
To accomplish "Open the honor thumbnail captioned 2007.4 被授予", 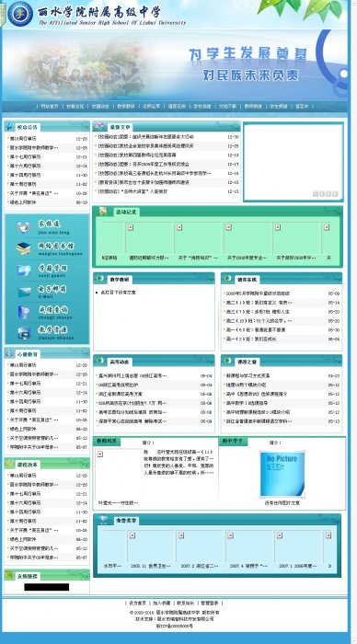I will [248, 546].
